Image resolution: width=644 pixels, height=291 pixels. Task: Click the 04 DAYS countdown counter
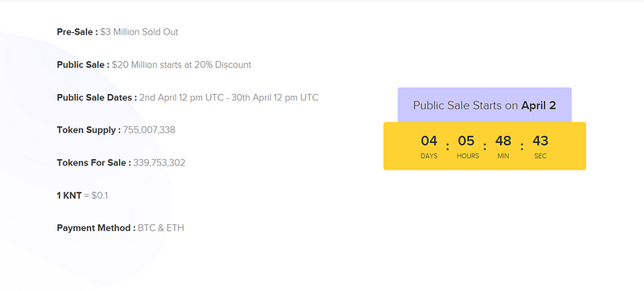pyautogui.click(x=429, y=147)
